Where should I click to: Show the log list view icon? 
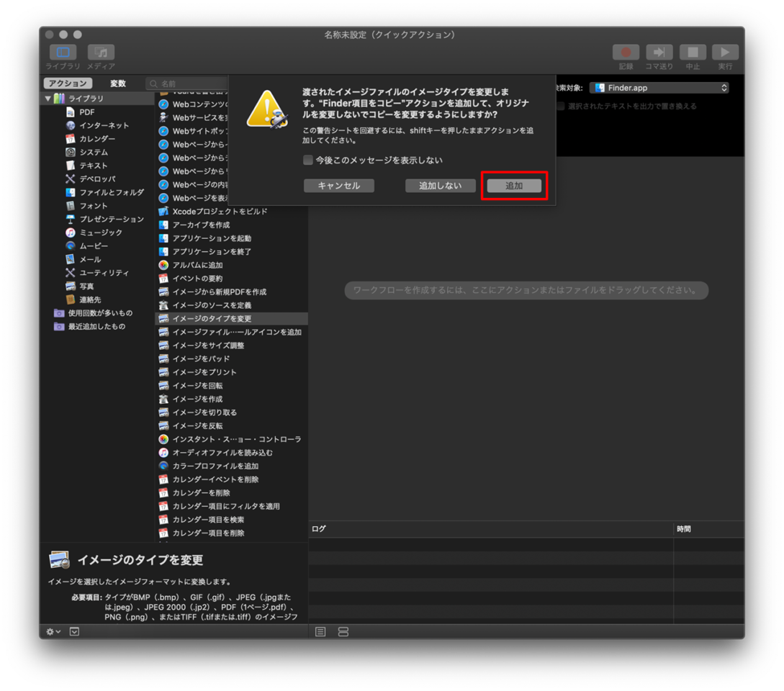point(320,631)
